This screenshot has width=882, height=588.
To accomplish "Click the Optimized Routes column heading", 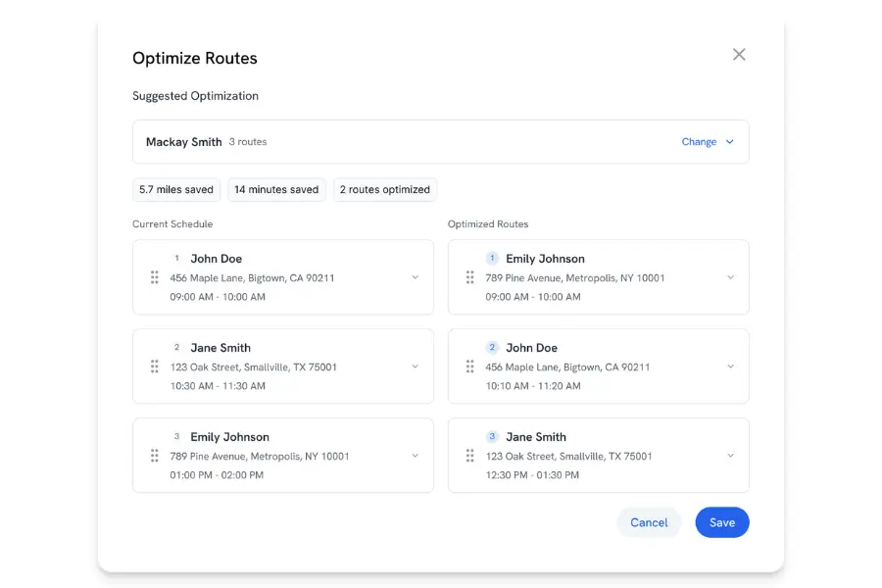I will (x=488, y=224).
